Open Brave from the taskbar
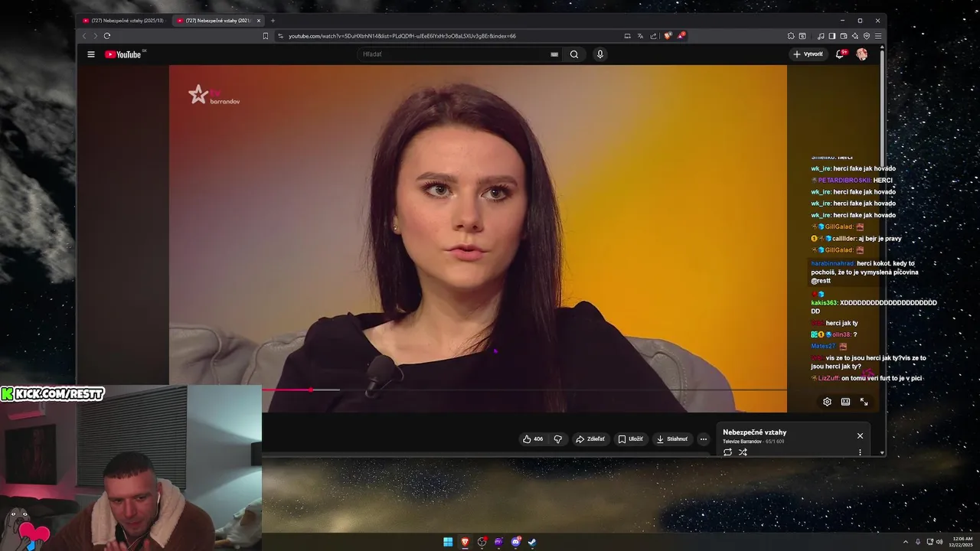980x551 pixels. 465,542
